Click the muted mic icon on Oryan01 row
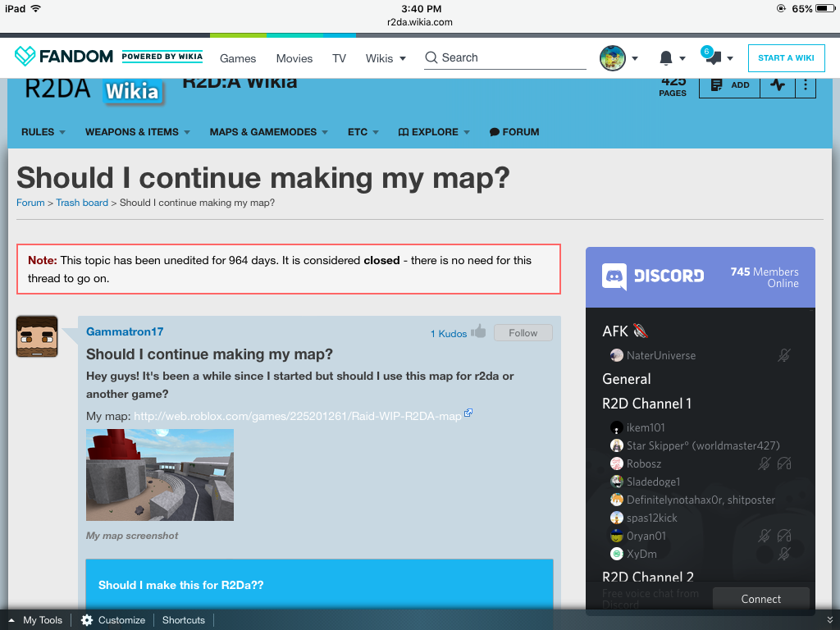840x630 pixels. point(764,535)
